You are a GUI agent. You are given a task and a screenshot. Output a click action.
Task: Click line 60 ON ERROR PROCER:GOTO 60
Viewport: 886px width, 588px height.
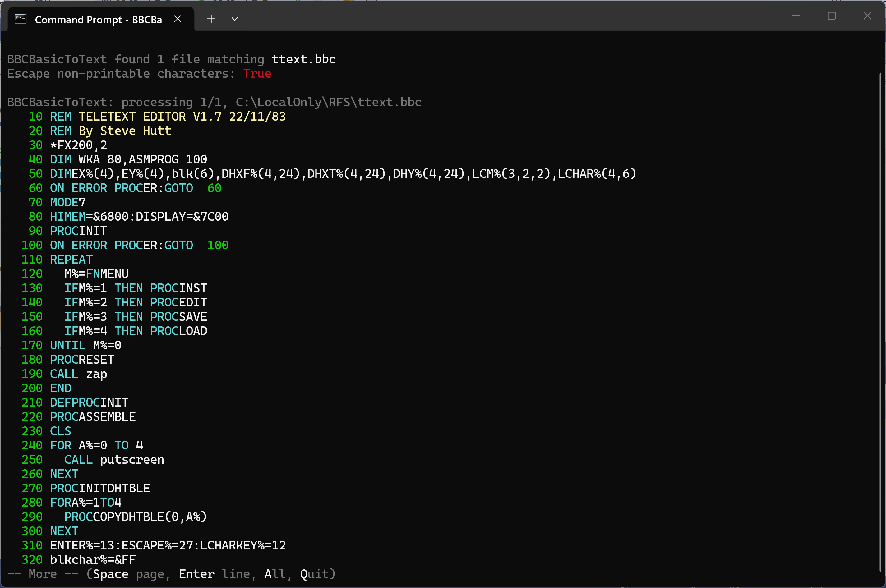(125, 188)
